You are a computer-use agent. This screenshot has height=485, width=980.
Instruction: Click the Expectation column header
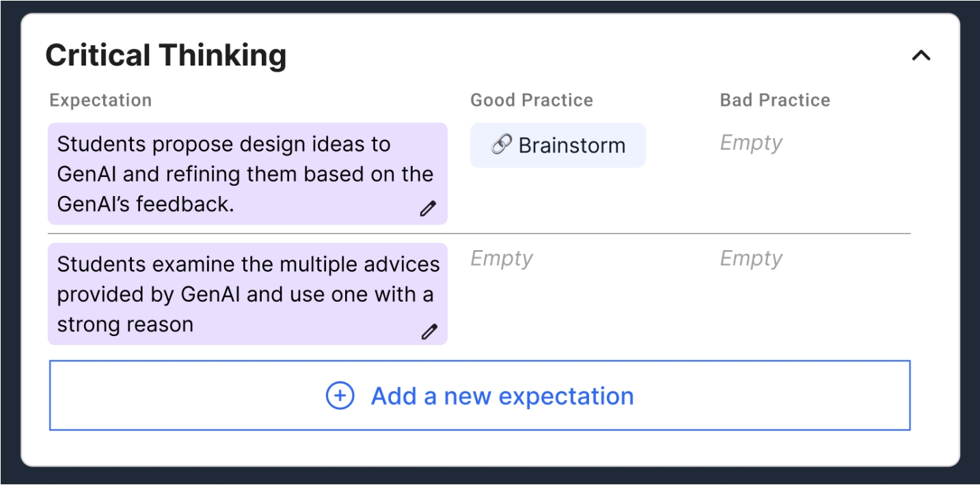[100, 100]
